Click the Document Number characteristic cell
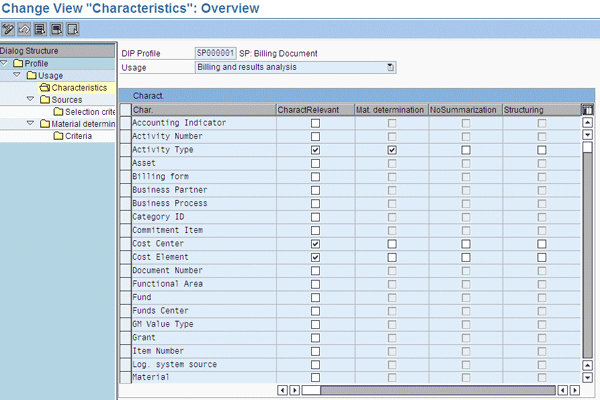 (204, 270)
